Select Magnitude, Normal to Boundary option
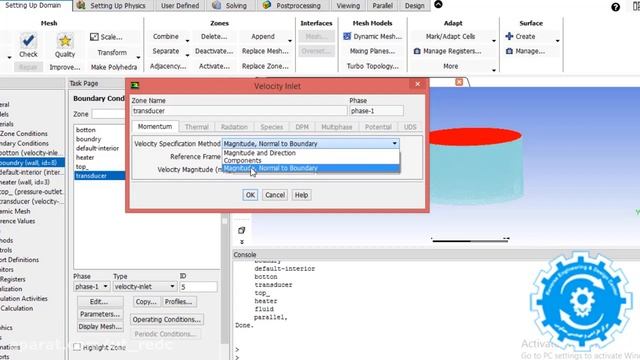The image size is (640, 360). [310, 168]
